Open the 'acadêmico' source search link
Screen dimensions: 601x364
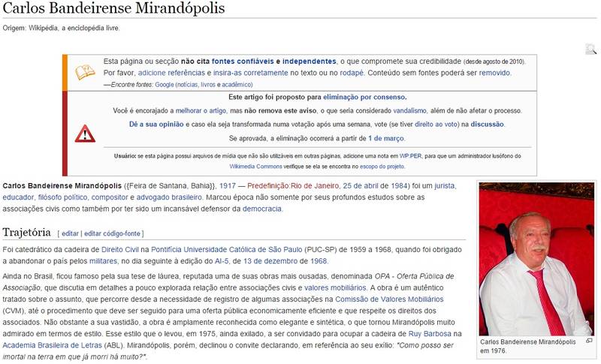236,85
